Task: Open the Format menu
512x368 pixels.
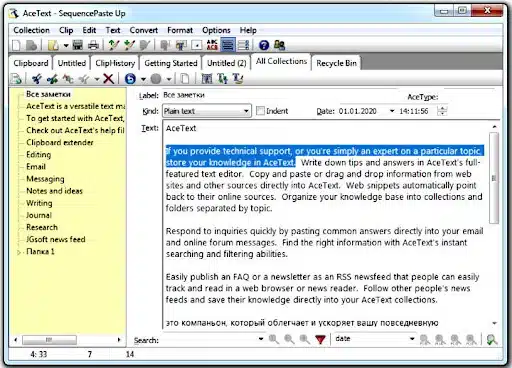Action: click(180, 30)
